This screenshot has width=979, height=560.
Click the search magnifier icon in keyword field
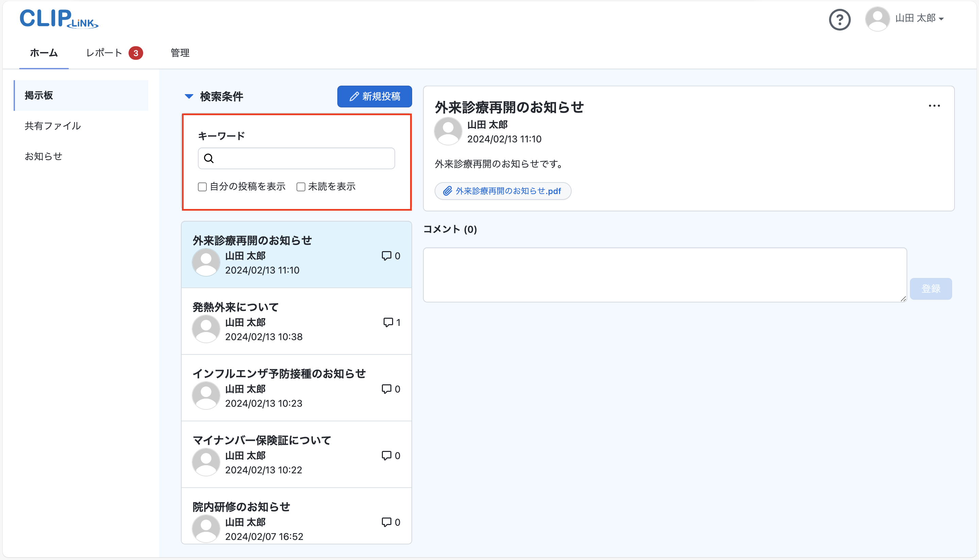pos(208,158)
